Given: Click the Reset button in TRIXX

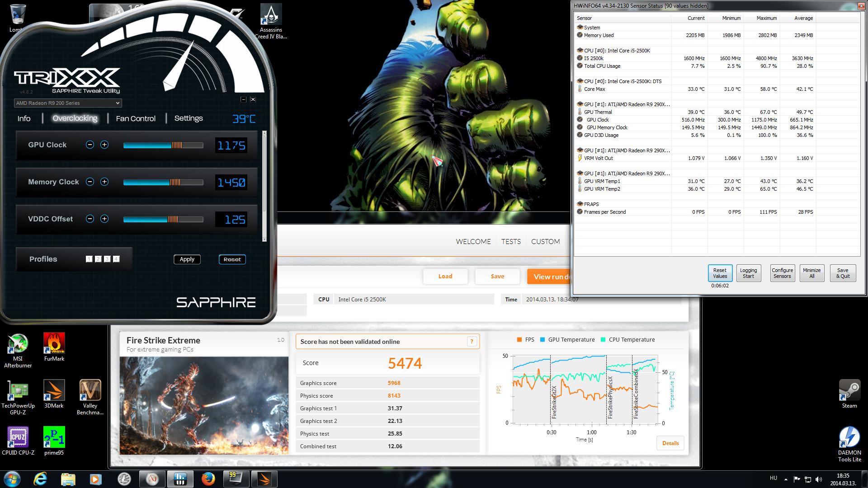Looking at the screenshot, I should click(232, 259).
